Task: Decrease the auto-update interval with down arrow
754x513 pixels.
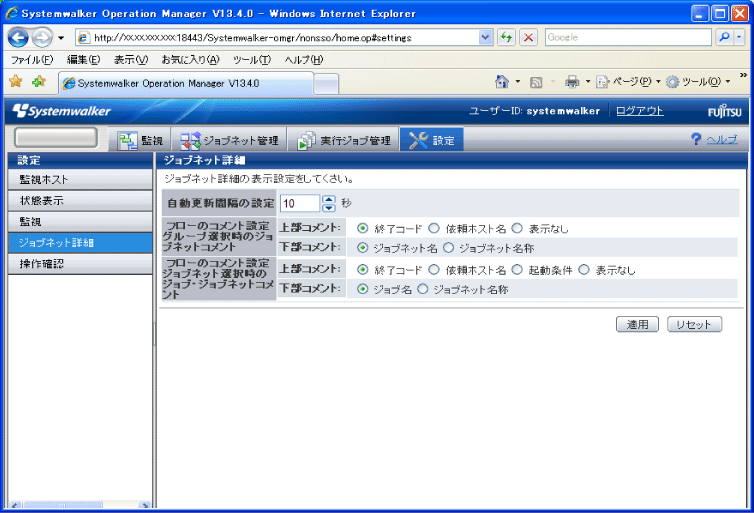Action: point(329,208)
